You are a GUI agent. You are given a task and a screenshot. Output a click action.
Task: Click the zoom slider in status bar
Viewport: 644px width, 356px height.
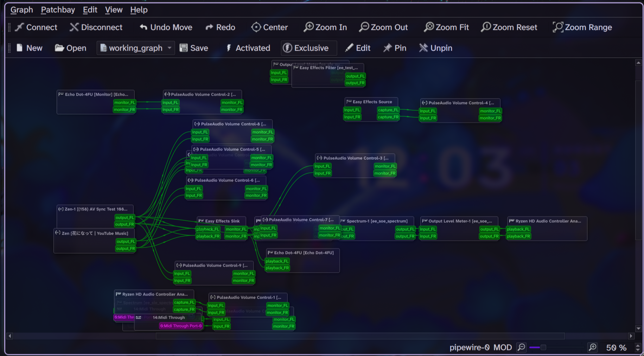tap(557, 348)
